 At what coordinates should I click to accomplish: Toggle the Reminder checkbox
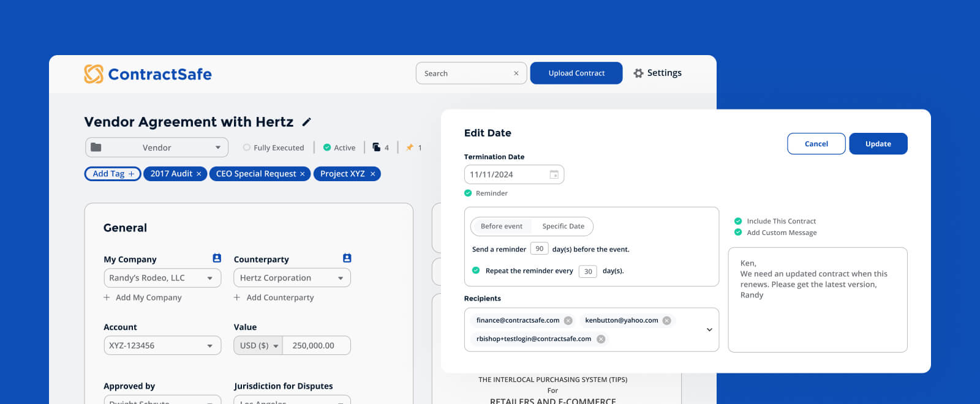click(x=468, y=193)
